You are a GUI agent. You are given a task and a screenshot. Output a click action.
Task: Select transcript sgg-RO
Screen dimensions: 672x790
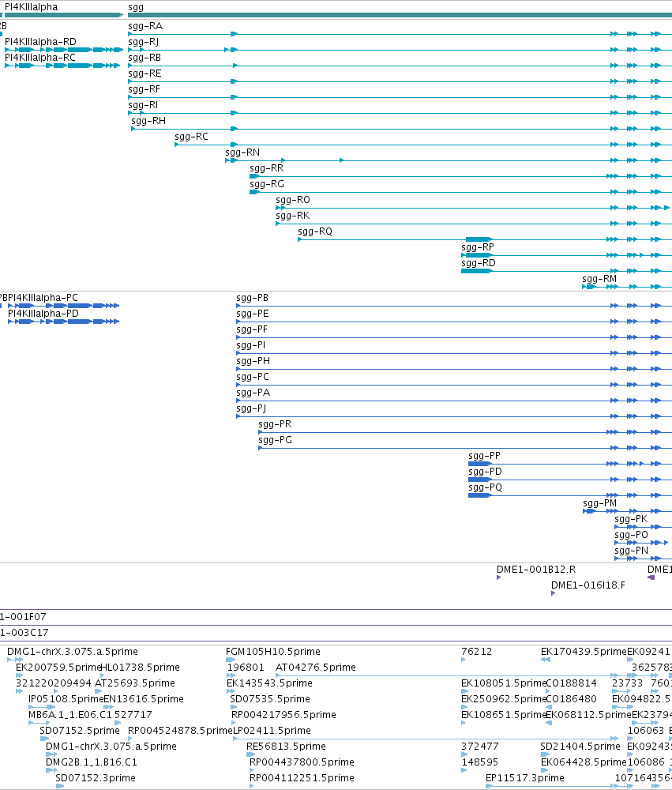[293, 200]
